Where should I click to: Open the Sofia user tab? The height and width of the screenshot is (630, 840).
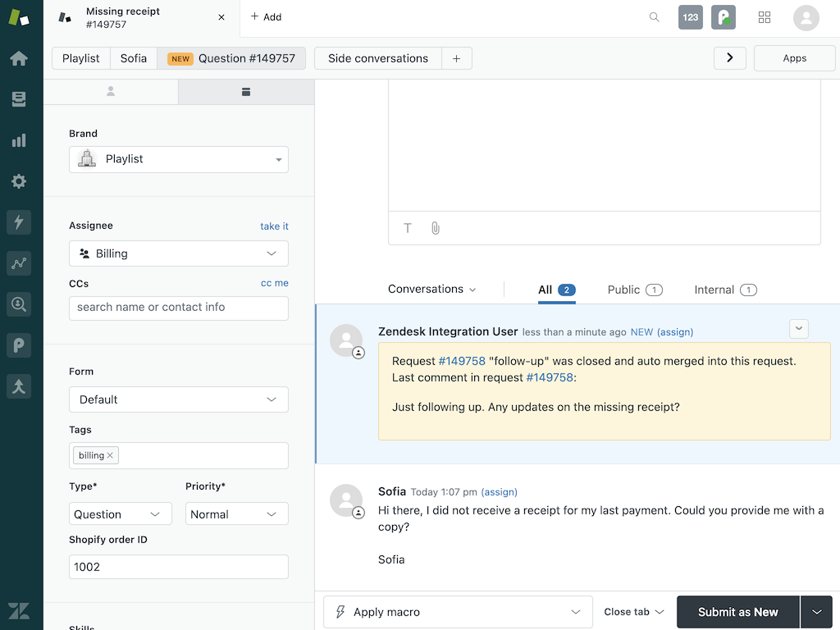point(134,58)
